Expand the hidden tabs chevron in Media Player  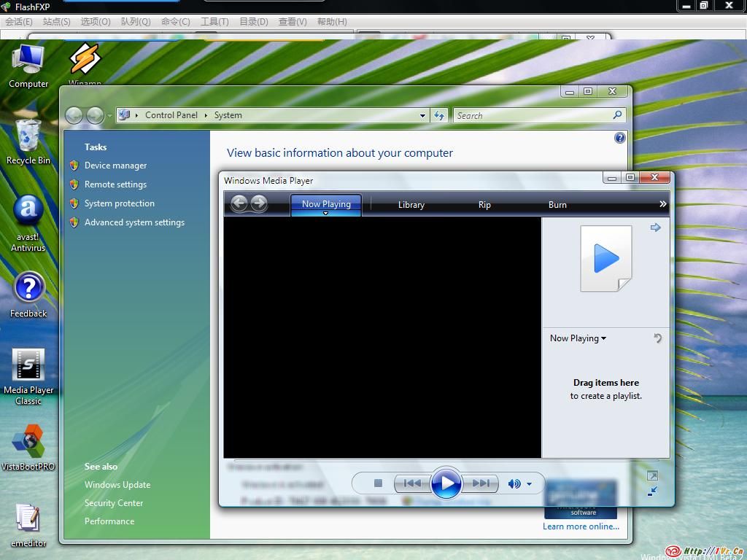[662, 204]
